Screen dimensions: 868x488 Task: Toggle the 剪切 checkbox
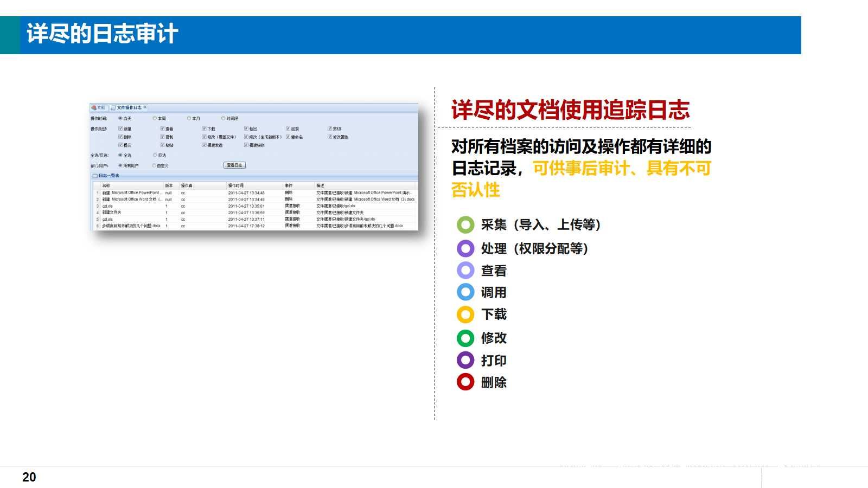click(x=330, y=129)
